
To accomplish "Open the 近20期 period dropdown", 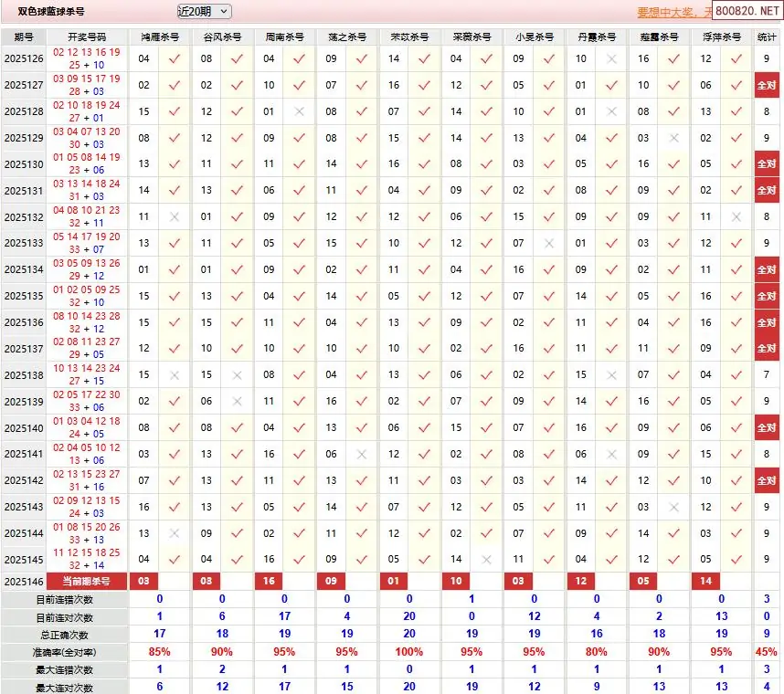I will 204,11.
